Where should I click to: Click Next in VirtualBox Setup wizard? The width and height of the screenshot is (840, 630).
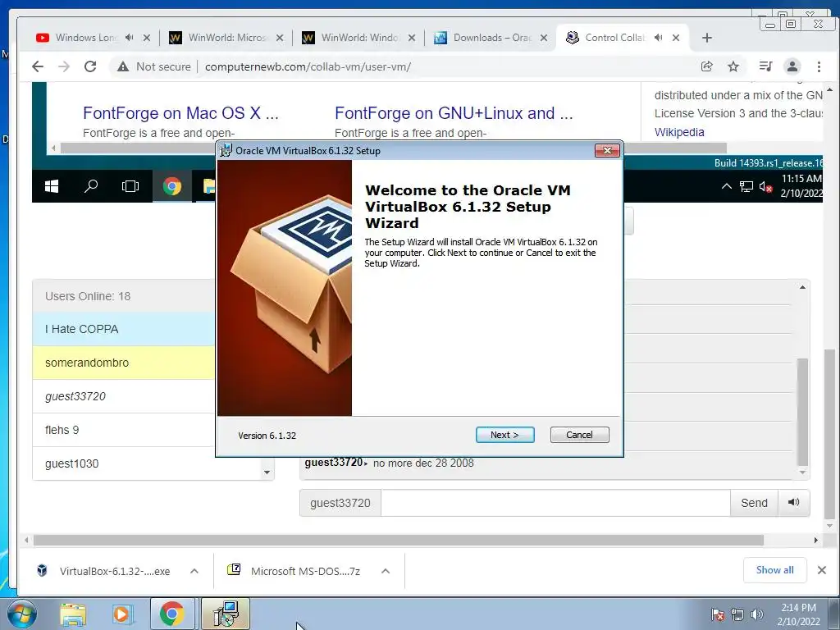504,435
